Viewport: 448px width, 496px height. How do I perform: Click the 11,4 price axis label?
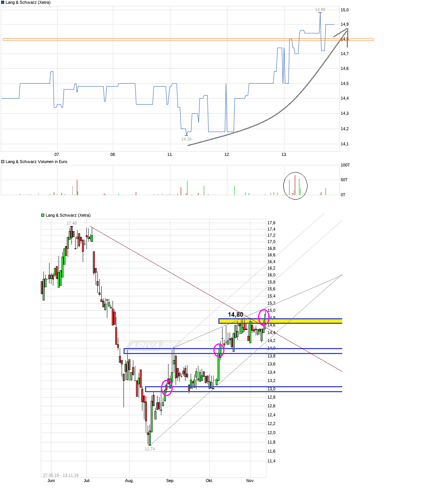pyautogui.click(x=271, y=461)
